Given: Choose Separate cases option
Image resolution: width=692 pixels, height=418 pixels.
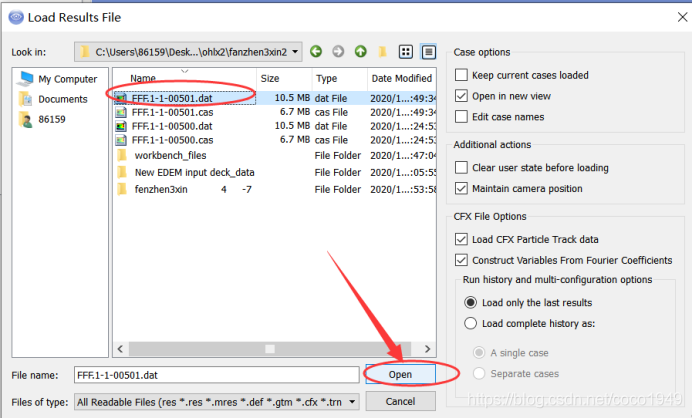Looking at the screenshot, I should (479, 373).
